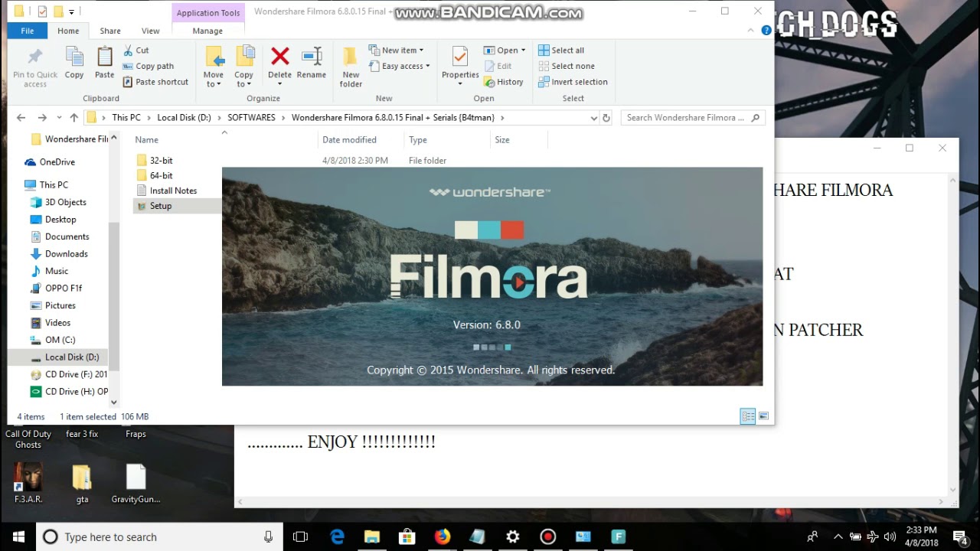Click Application Tools contextual tab
Viewport: 980px width, 551px height.
point(208,12)
